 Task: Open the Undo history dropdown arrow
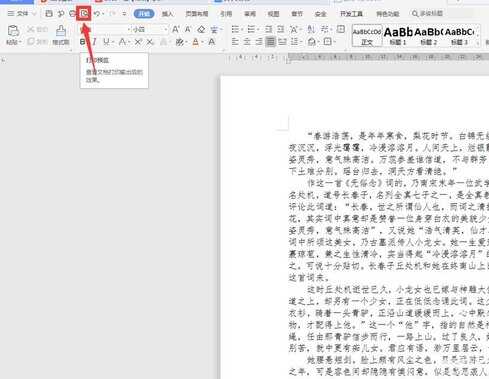[x=103, y=14]
